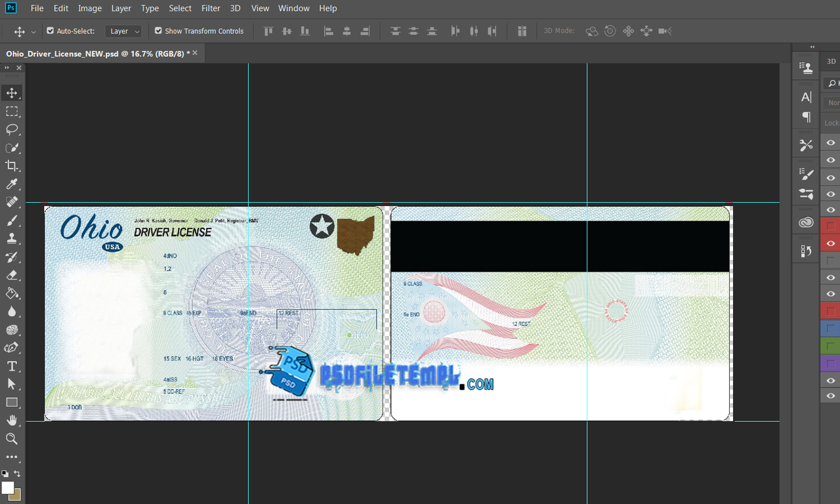Image resolution: width=840 pixels, height=504 pixels.
Task: Select the Eyedropper tool
Action: [x=12, y=184]
